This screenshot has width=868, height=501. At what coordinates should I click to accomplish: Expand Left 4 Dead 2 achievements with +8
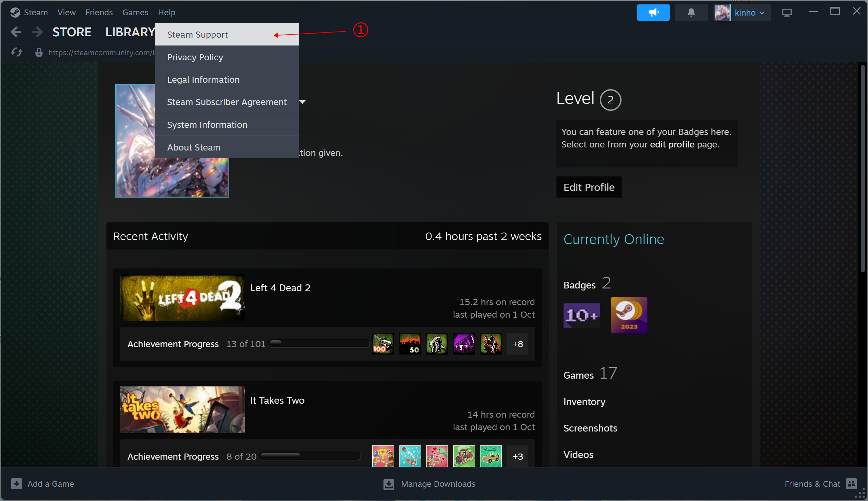(517, 343)
